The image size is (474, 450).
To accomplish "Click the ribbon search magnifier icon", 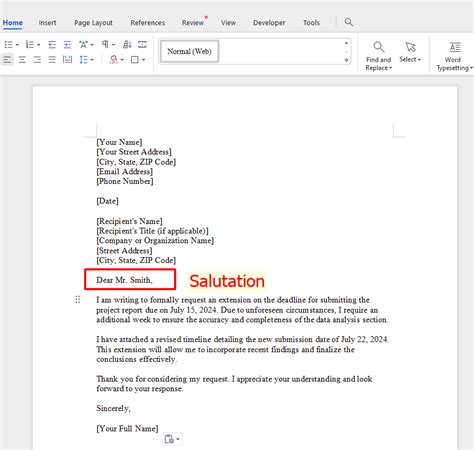I will pyautogui.click(x=349, y=22).
